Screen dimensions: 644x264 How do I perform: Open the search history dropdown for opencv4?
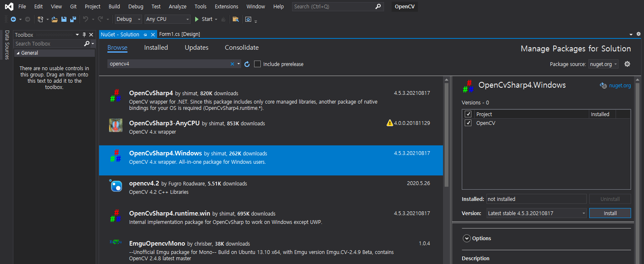pyautogui.click(x=239, y=64)
